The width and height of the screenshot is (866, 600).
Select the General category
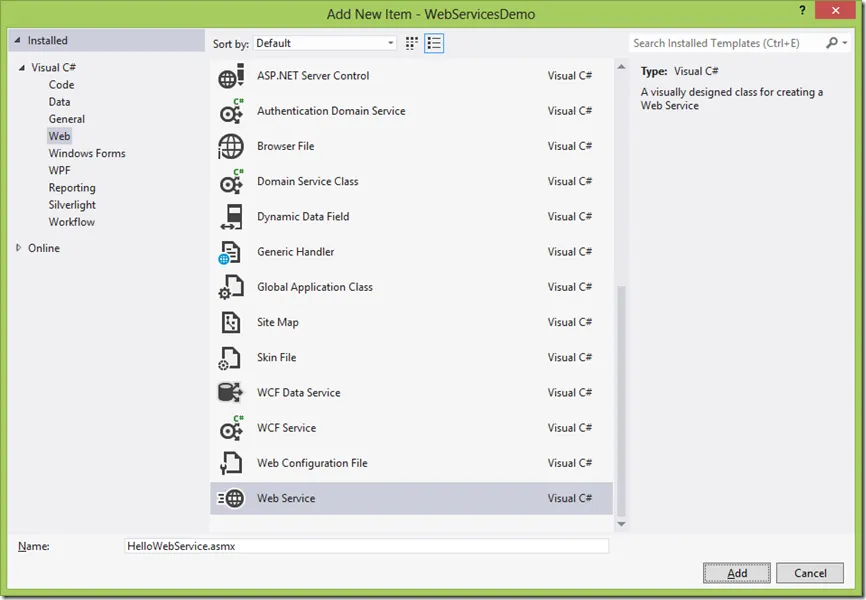pos(66,119)
